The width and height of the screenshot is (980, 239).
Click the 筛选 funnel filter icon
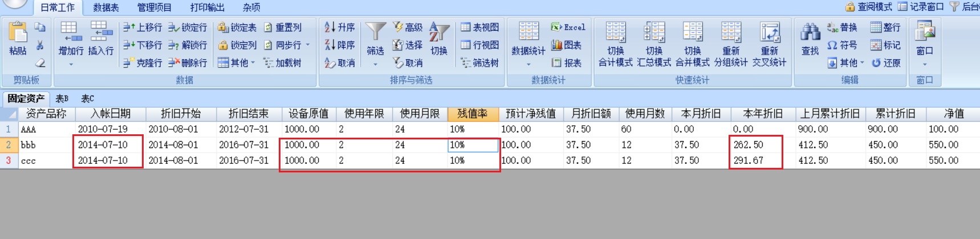(375, 32)
